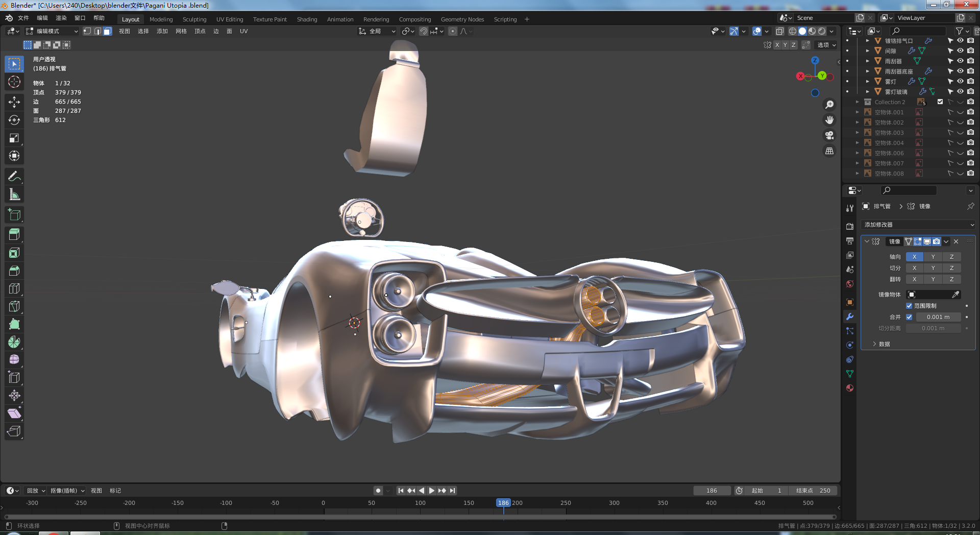980x535 pixels.
Task: Switch to vertex select mode
Action: (87, 31)
